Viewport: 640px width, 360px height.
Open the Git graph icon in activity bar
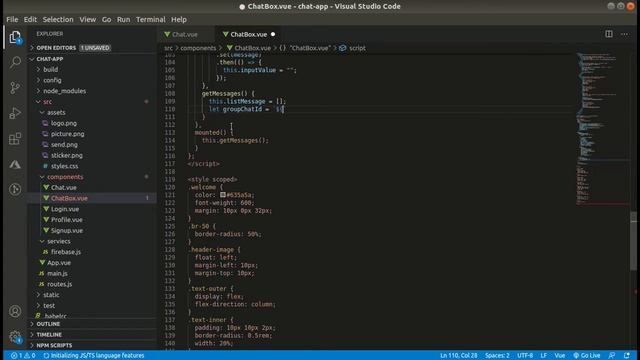pyautogui.click(x=15, y=189)
